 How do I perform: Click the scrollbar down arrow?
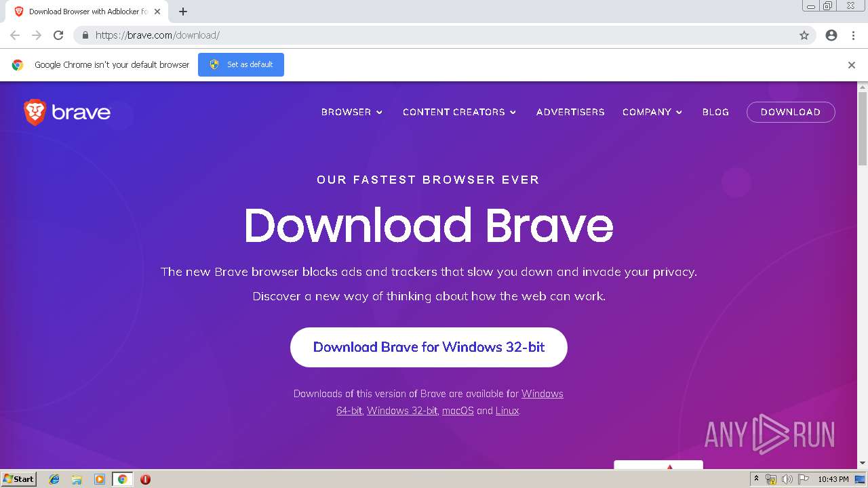[863, 464]
